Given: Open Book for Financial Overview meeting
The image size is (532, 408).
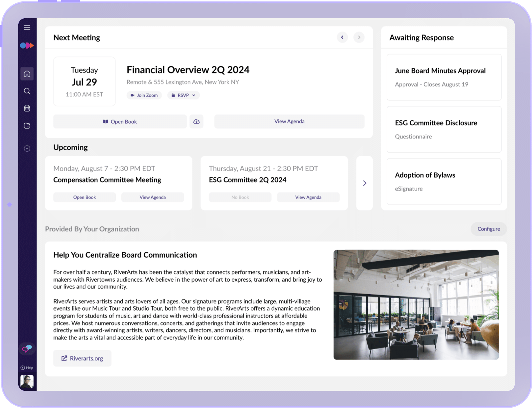Looking at the screenshot, I should [x=120, y=122].
